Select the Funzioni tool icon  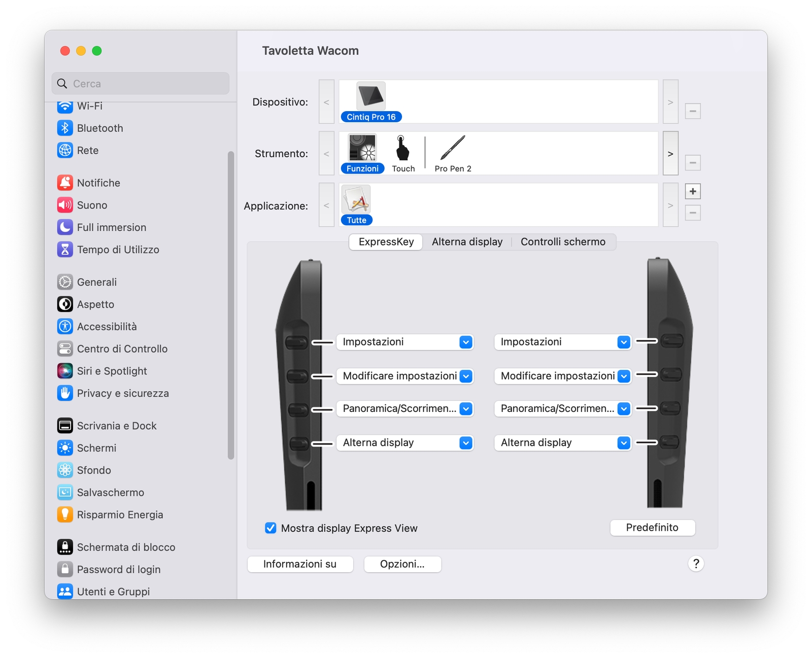point(362,154)
